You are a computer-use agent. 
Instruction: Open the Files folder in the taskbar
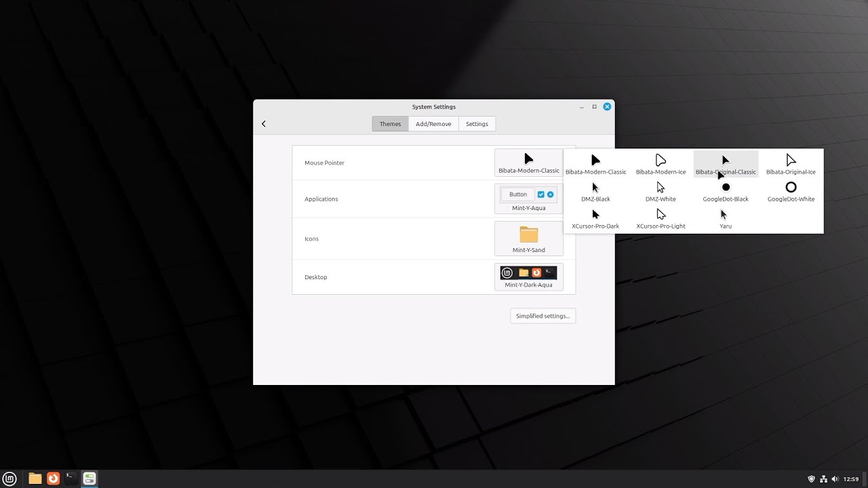(x=35, y=479)
